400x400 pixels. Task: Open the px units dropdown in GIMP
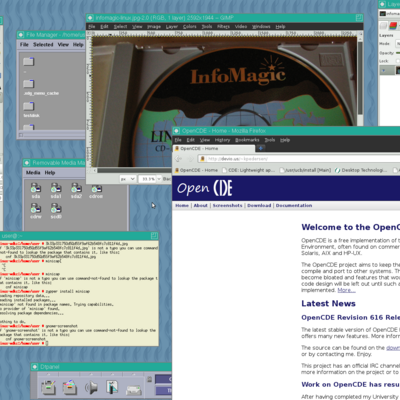point(128,179)
